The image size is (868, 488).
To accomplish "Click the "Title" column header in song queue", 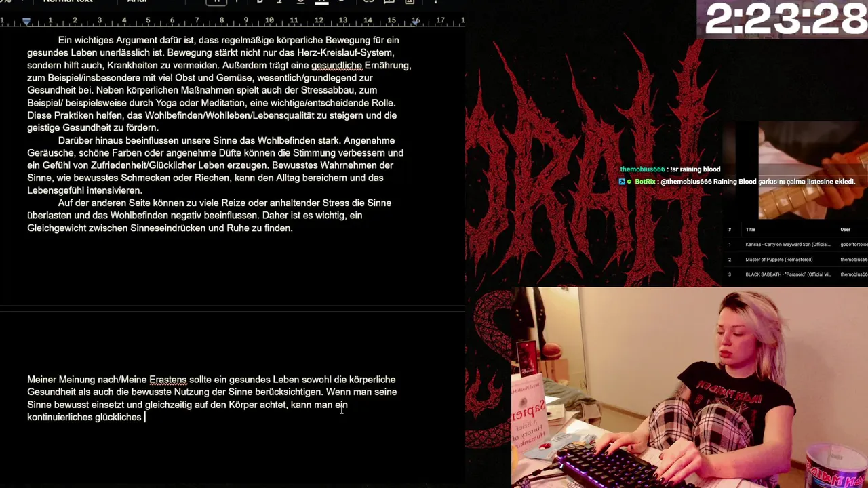I will (x=750, y=230).
